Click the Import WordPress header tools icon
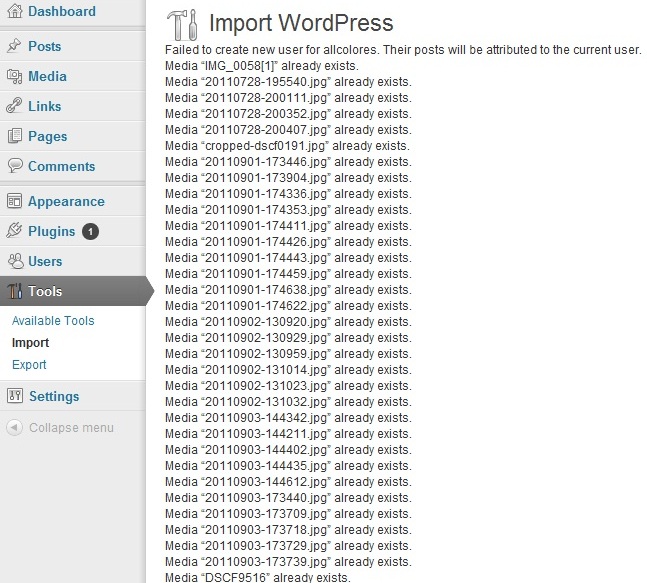Viewport: 647px width, 583px height. point(182,25)
